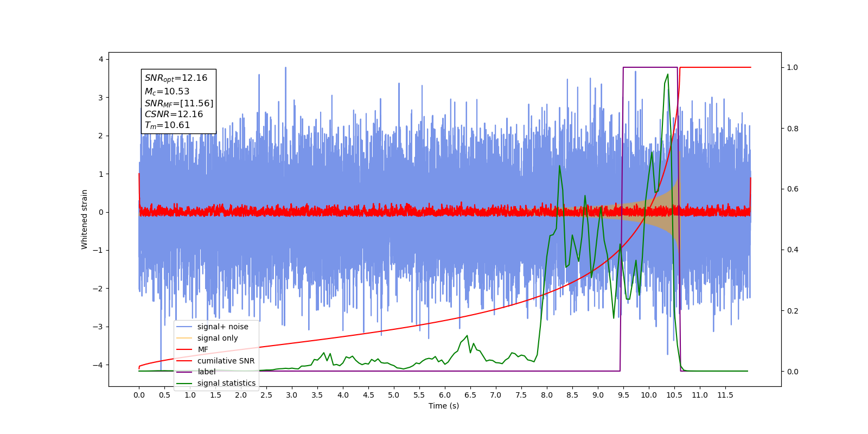
Task: Click the 'MF' legend label
Action: 202,349
